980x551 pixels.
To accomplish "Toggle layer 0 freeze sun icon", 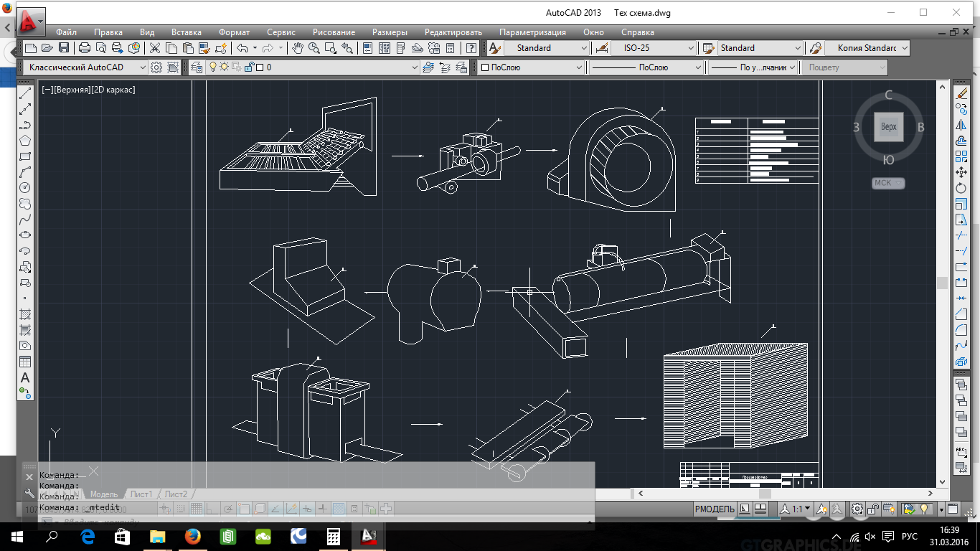I will pos(224,67).
